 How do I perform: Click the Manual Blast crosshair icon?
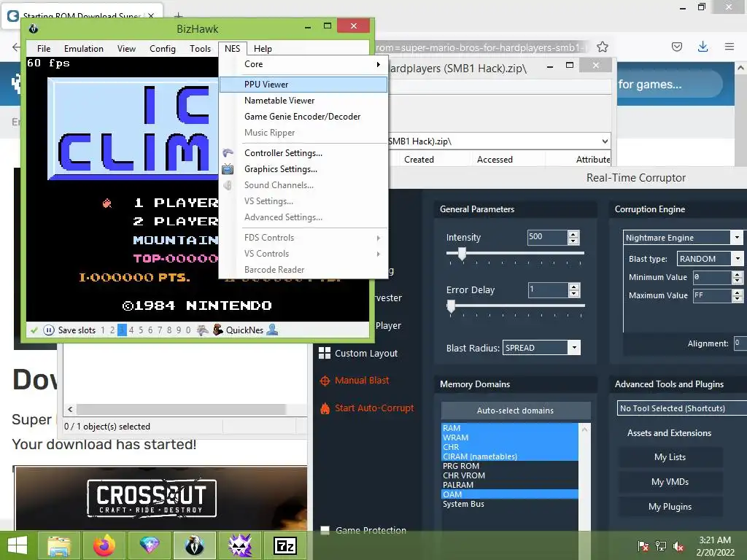325,381
